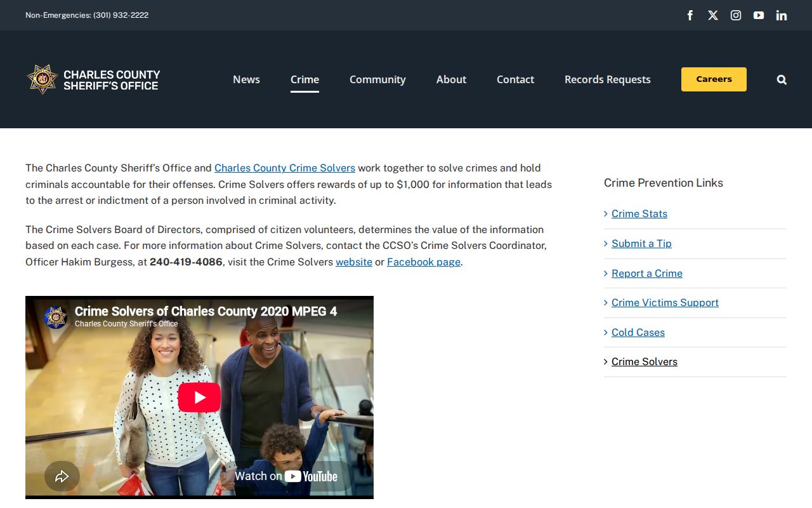Open the News menu
812x508 pixels.
[x=246, y=79]
